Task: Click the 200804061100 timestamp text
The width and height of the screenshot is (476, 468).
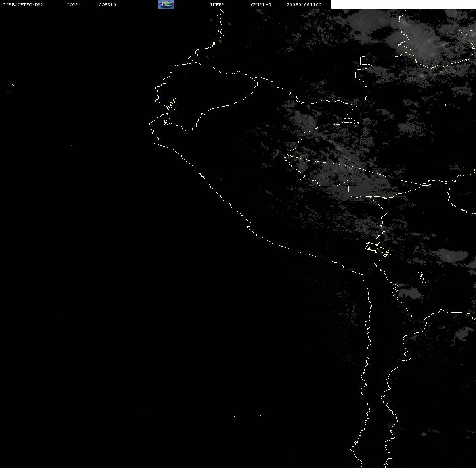Action: (x=304, y=4)
